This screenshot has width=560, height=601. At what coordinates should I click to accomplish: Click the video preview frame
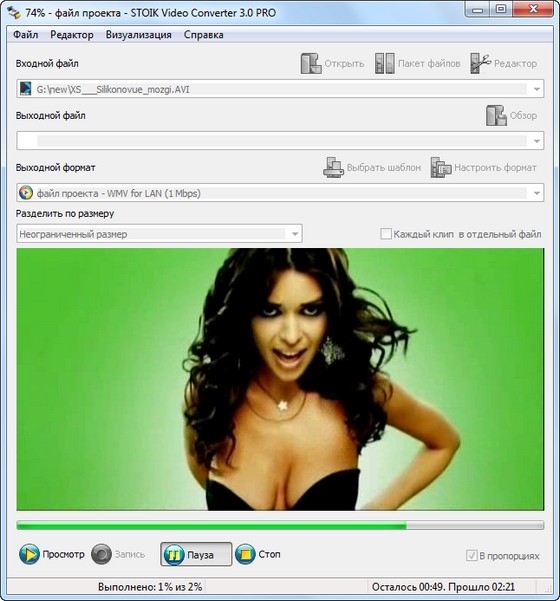pos(280,379)
